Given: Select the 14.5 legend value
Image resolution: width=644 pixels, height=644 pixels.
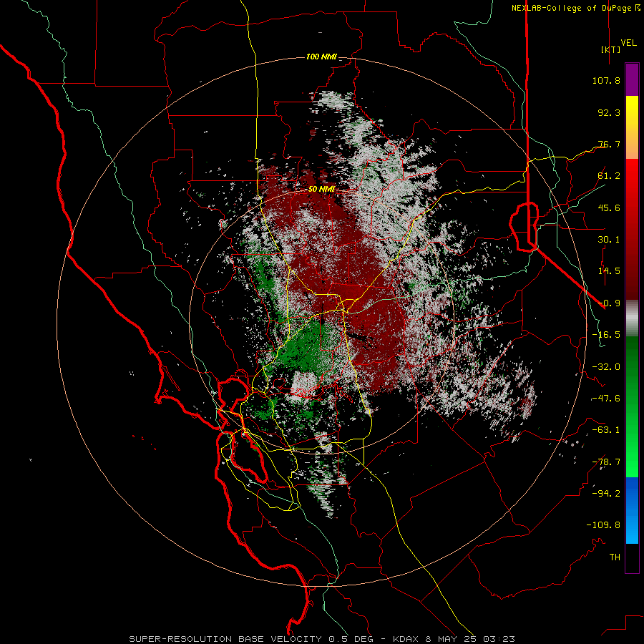Looking at the screenshot, I should (x=609, y=271).
